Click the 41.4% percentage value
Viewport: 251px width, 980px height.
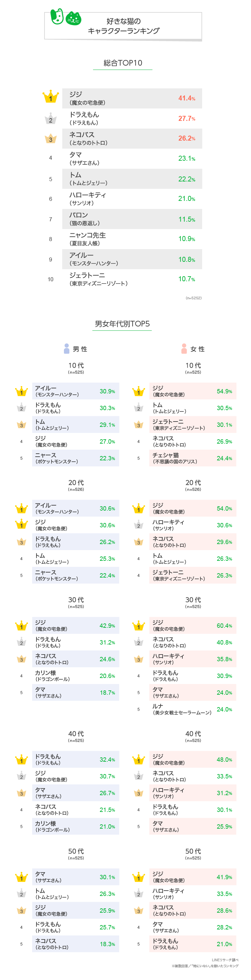pos(187,98)
